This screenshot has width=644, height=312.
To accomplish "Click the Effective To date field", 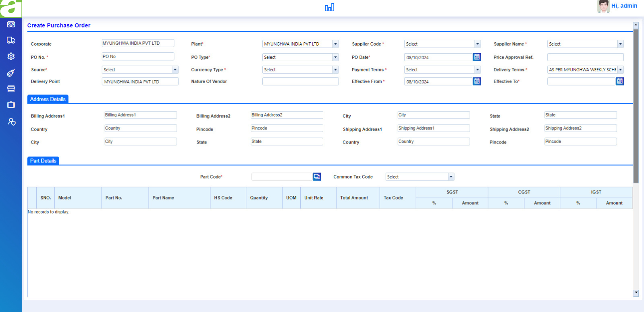I will (x=582, y=81).
